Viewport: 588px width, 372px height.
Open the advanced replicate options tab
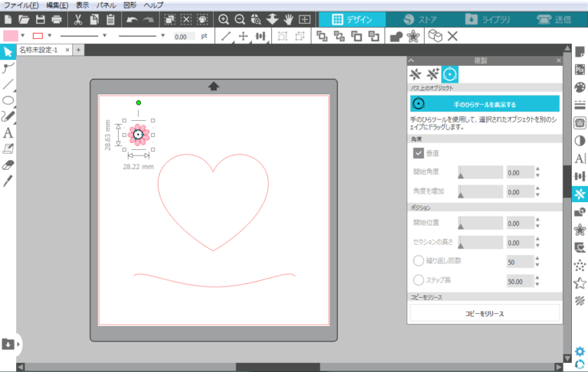click(x=433, y=74)
